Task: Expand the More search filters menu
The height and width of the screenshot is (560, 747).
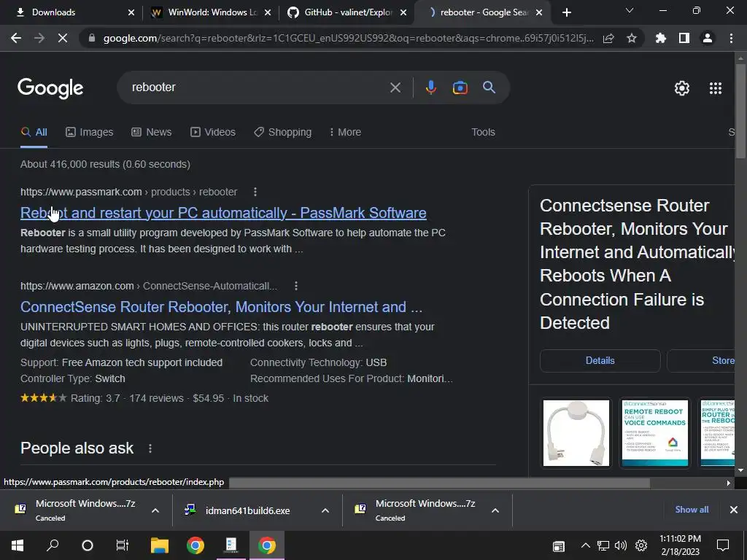Action: click(345, 132)
